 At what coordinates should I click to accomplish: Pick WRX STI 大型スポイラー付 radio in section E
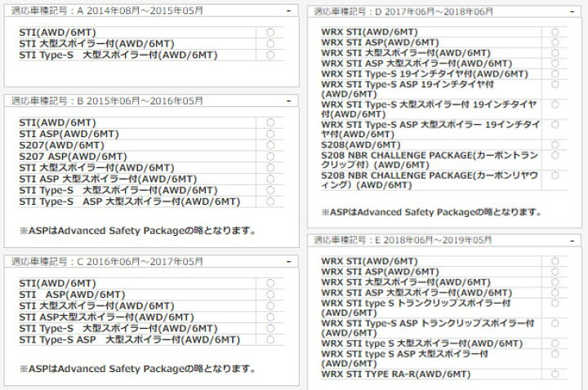tap(555, 282)
